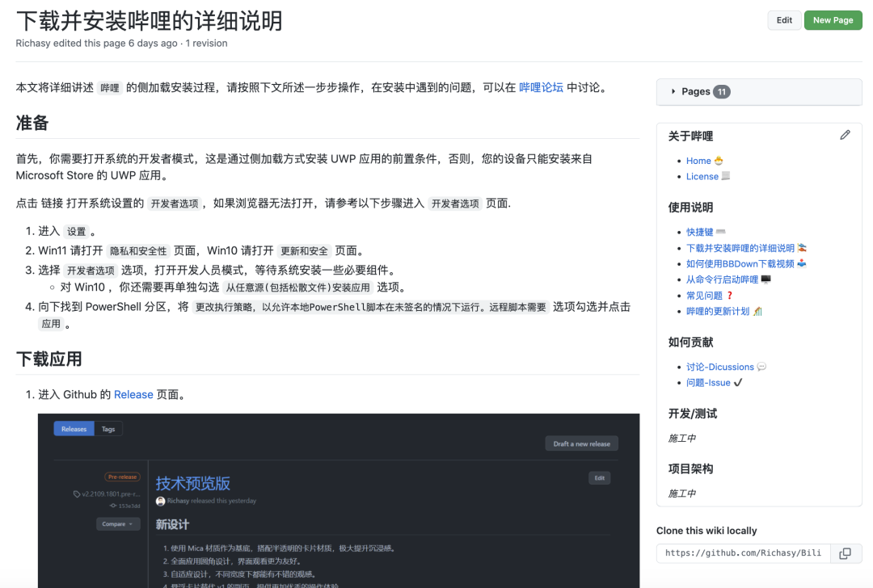
Task: Open 如何使用BBDown下载视频 link
Action: [740, 263]
